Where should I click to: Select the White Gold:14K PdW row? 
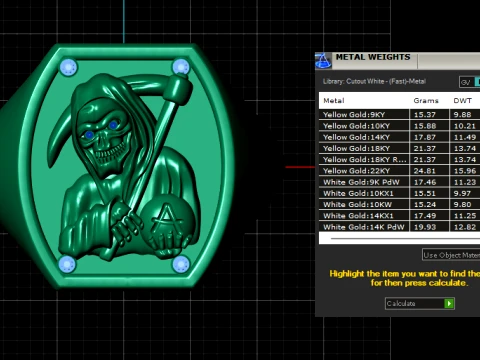click(x=399, y=227)
